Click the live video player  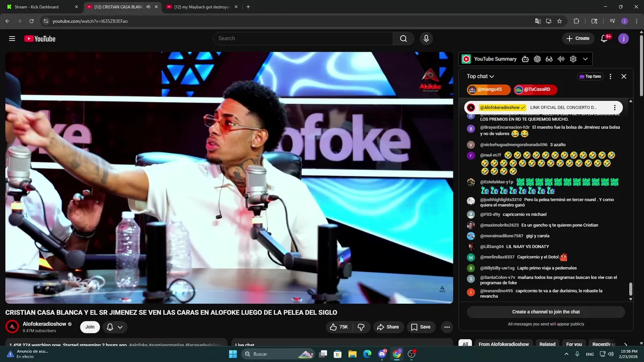click(229, 177)
